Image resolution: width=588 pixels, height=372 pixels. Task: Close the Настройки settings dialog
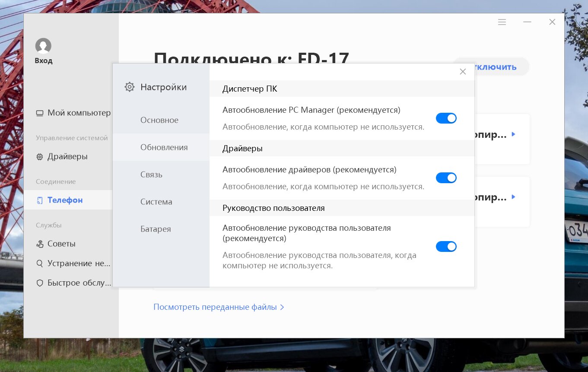click(463, 72)
